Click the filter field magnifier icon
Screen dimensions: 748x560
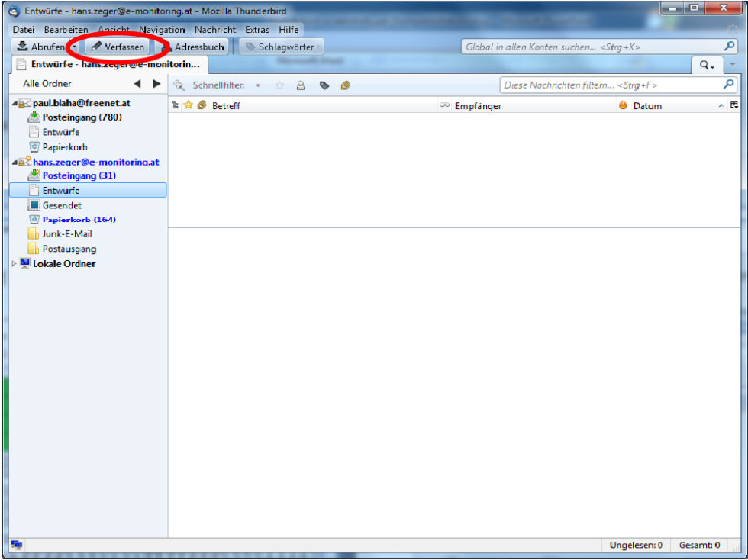tap(729, 85)
